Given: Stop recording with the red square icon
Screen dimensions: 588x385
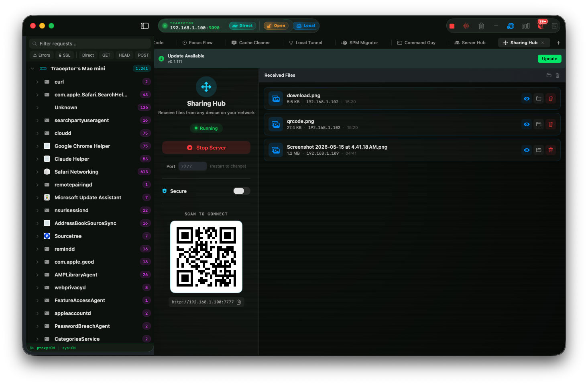Looking at the screenshot, I should tap(452, 26).
